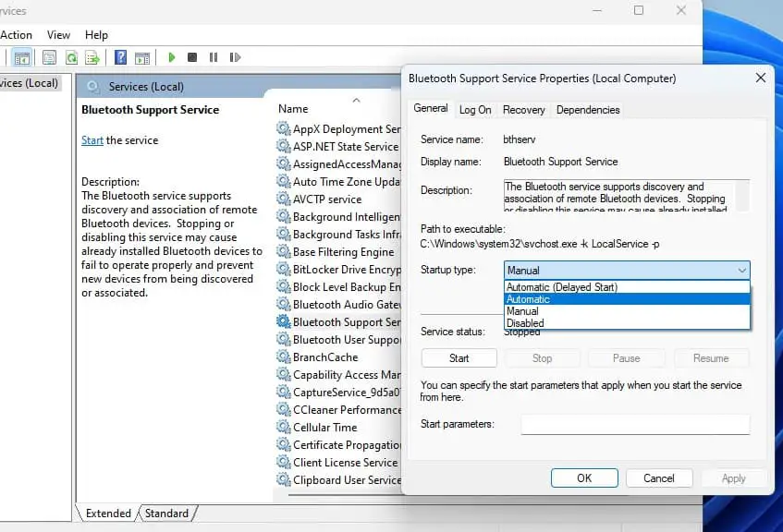The image size is (783, 532).
Task: Select the Bluetooth Audio Gateway service row
Action: click(x=338, y=305)
